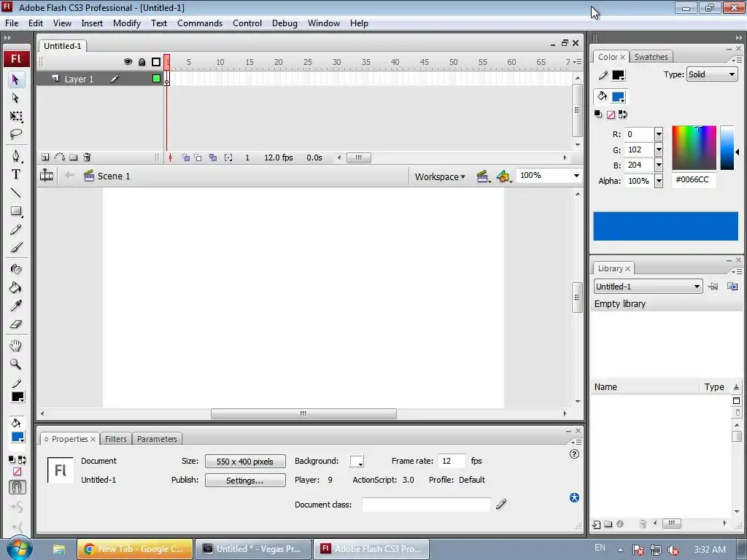The image size is (747, 560).
Task: Toggle Onion Skin Outlines button
Action: tap(198, 157)
